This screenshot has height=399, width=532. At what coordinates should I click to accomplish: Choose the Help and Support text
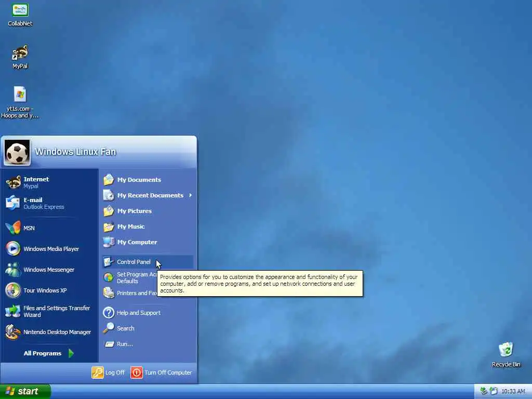(139, 312)
